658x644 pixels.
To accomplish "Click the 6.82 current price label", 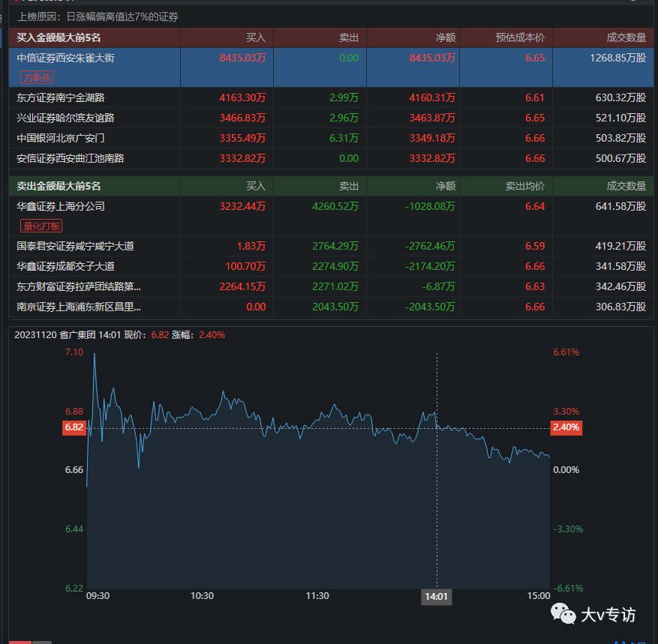I will coord(74,427).
